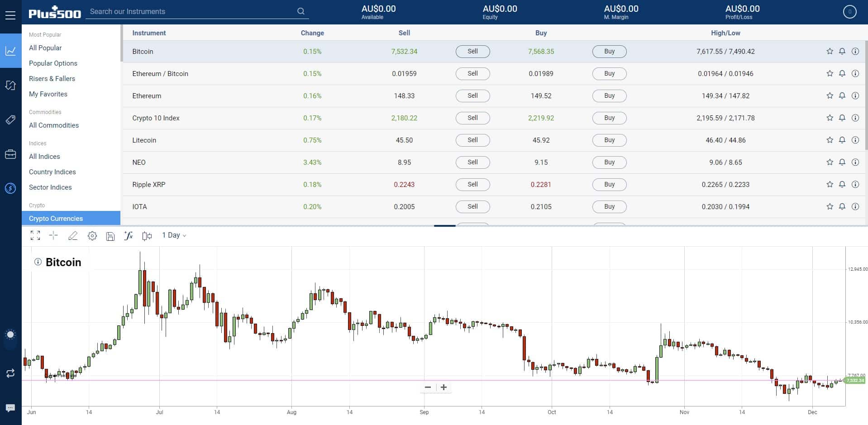Star the Crypto 10 Index instrument
The width and height of the screenshot is (868, 425).
(x=830, y=118)
